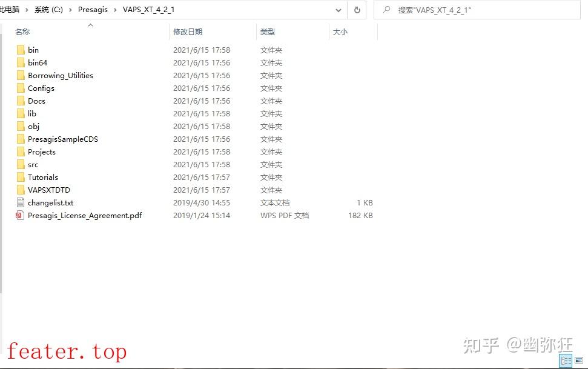Open the address bar history dropdown
The image size is (588, 369).
click(339, 10)
